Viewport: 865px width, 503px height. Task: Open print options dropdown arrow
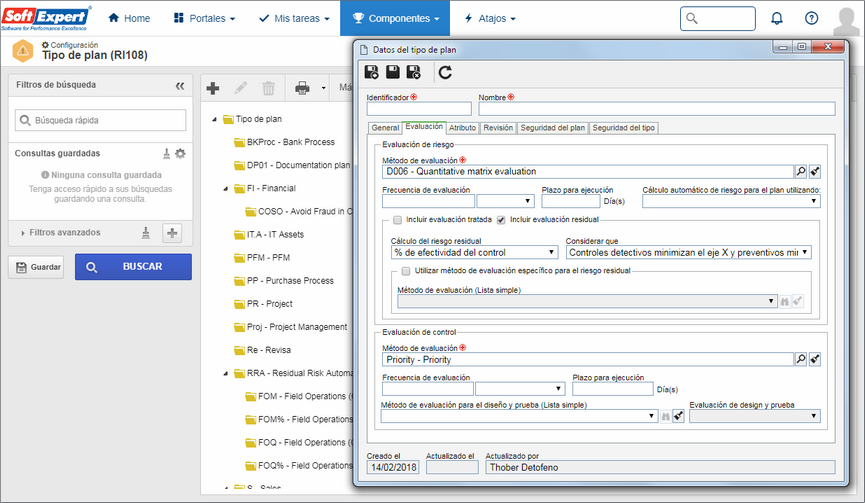323,88
